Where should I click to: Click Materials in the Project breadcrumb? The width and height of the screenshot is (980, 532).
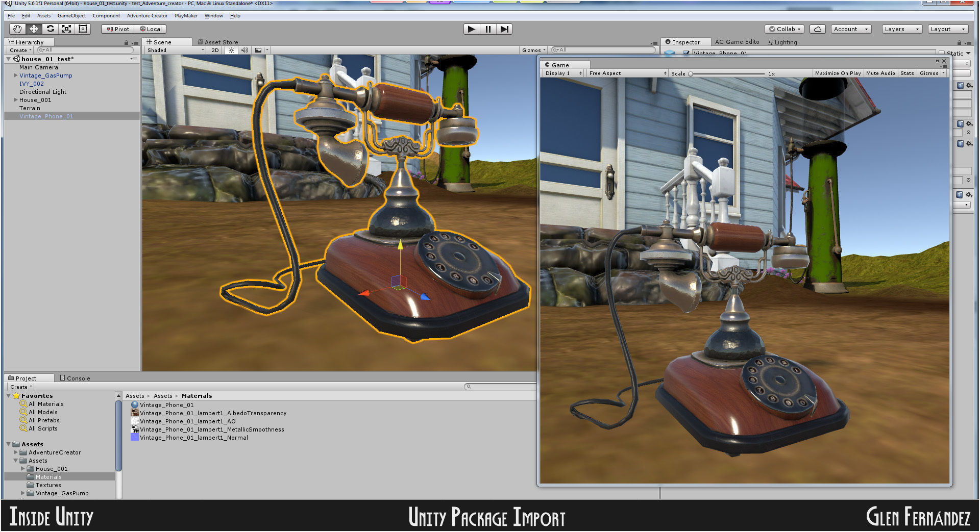pos(197,396)
